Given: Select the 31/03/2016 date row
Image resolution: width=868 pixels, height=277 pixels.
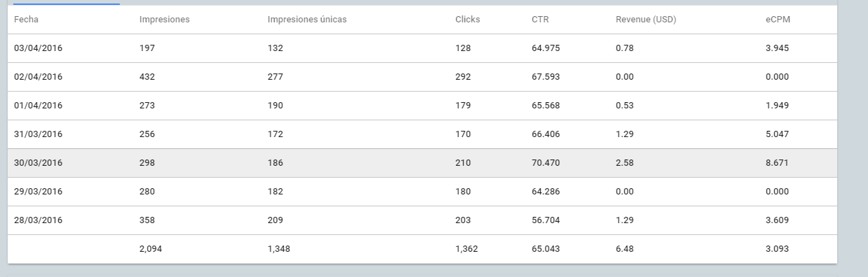Looking at the screenshot, I should point(422,134).
